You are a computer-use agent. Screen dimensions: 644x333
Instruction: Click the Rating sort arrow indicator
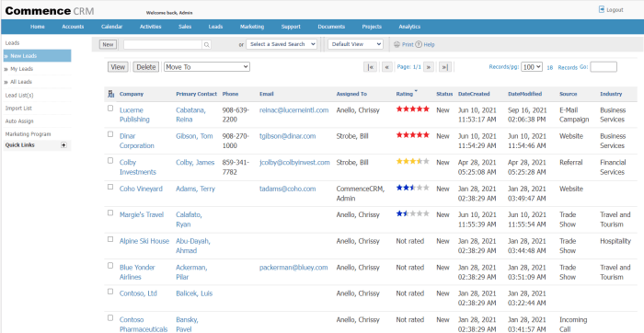click(416, 91)
